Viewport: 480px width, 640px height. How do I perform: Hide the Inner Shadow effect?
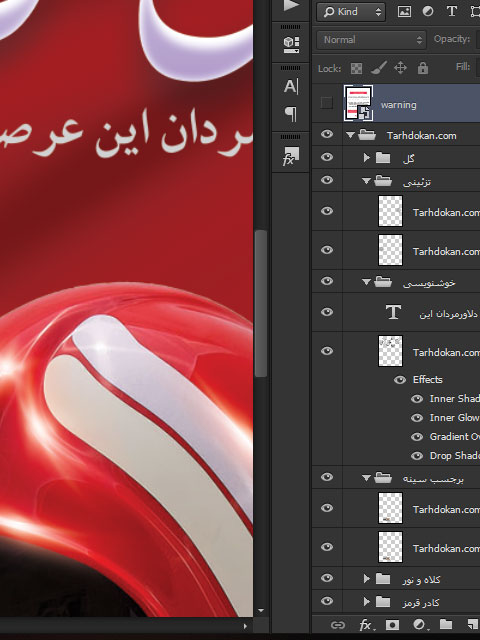pyautogui.click(x=417, y=399)
